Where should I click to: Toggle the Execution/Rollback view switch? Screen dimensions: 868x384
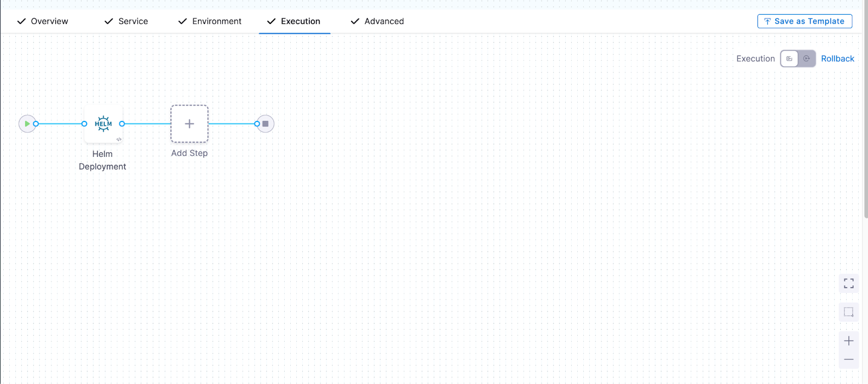(797, 59)
